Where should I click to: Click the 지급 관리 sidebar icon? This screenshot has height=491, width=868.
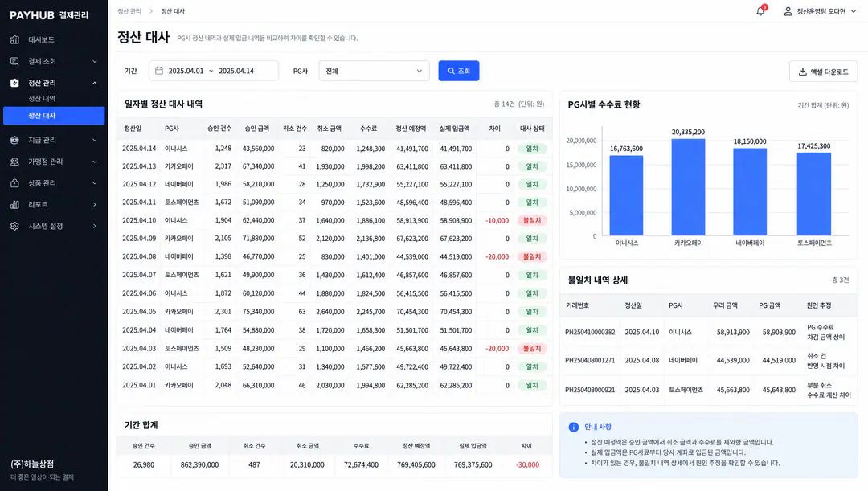(x=15, y=140)
